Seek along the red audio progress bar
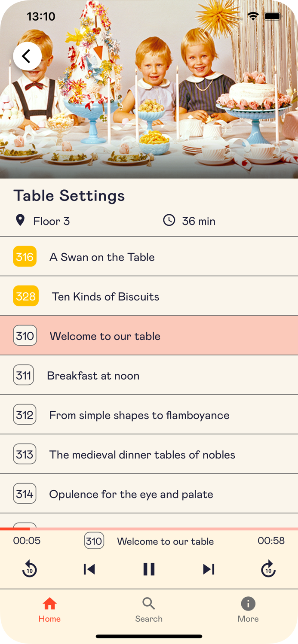Screen dimensions: 298x644 tap(149, 529)
